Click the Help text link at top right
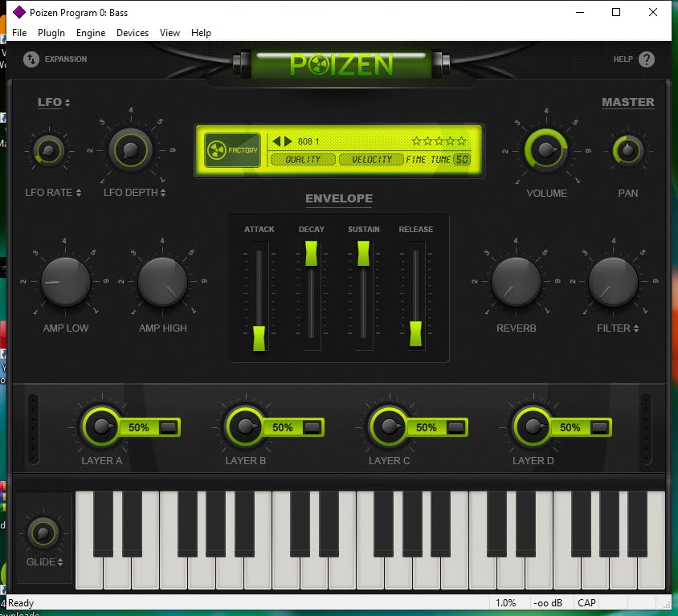The width and height of the screenshot is (678, 616). click(623, 59)
